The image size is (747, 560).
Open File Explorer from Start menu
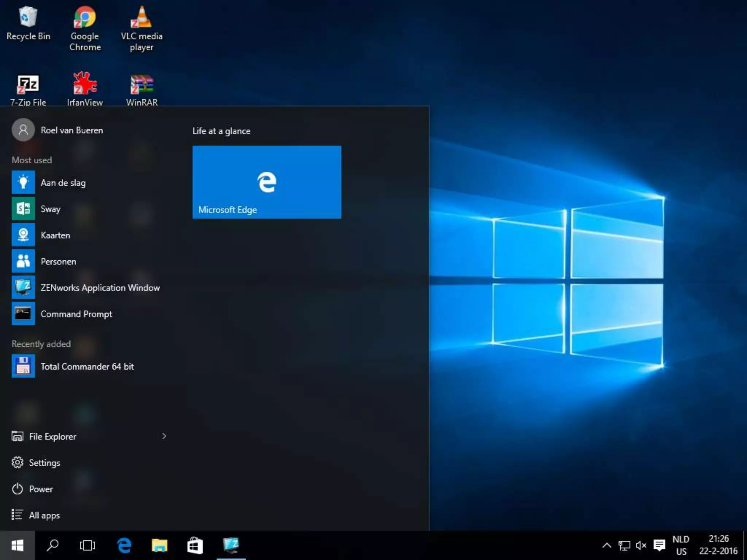pyautogui.click(x=53, y=436)
